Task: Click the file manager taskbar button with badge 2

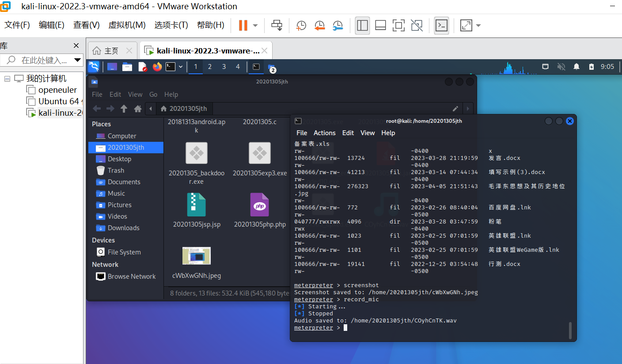Action: click(x=272, y=67)
